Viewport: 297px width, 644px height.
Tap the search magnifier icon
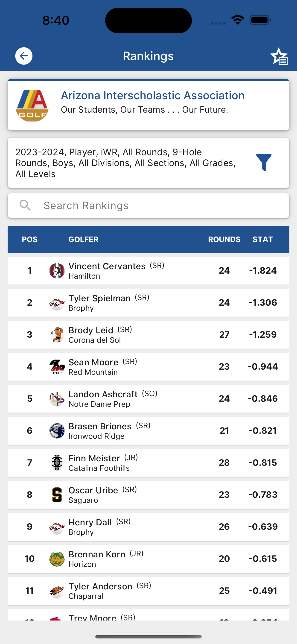click(25, 205)
